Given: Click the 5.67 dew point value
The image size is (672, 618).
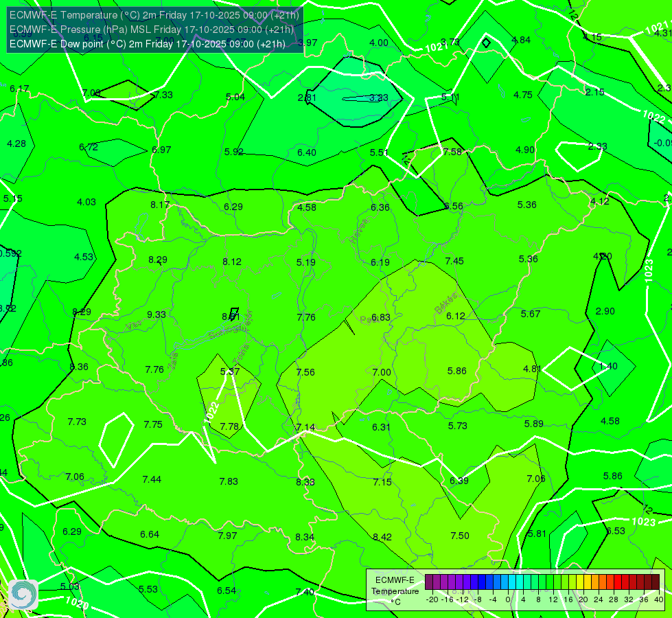Looking at the screenshot, I should 531,314.
